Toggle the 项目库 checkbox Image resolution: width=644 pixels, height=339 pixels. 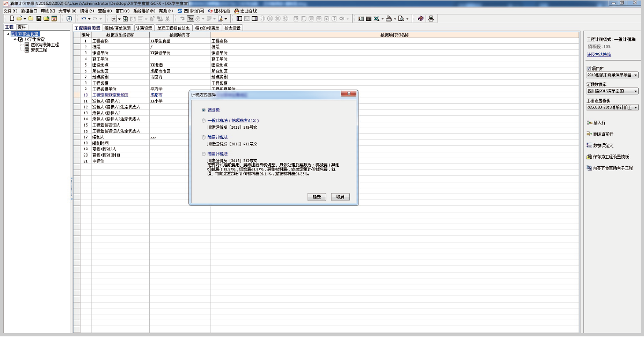point(589,69)
